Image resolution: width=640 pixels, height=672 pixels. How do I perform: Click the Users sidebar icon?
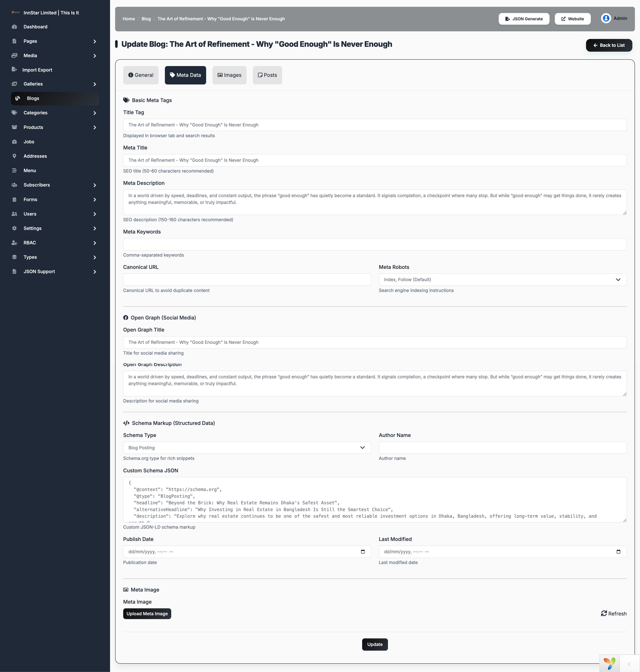pyautogui.click(x=14, y=214)
